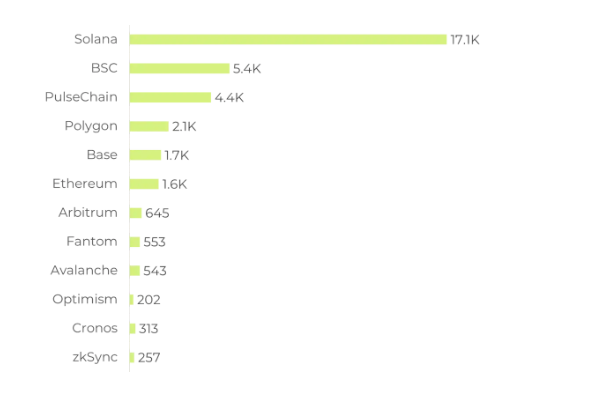Select the BSC chain label
603x402 pixels.
[104, 68]
